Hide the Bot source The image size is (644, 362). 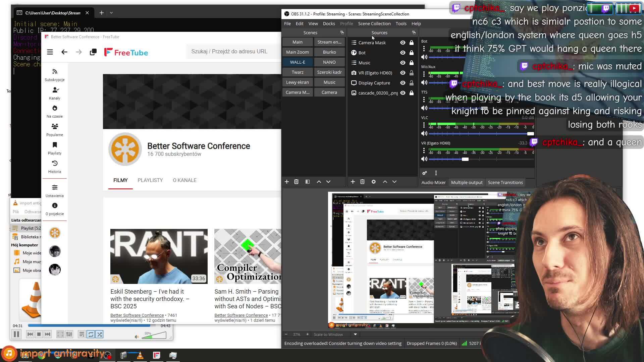pyautogui.click(x=403, y=53)
